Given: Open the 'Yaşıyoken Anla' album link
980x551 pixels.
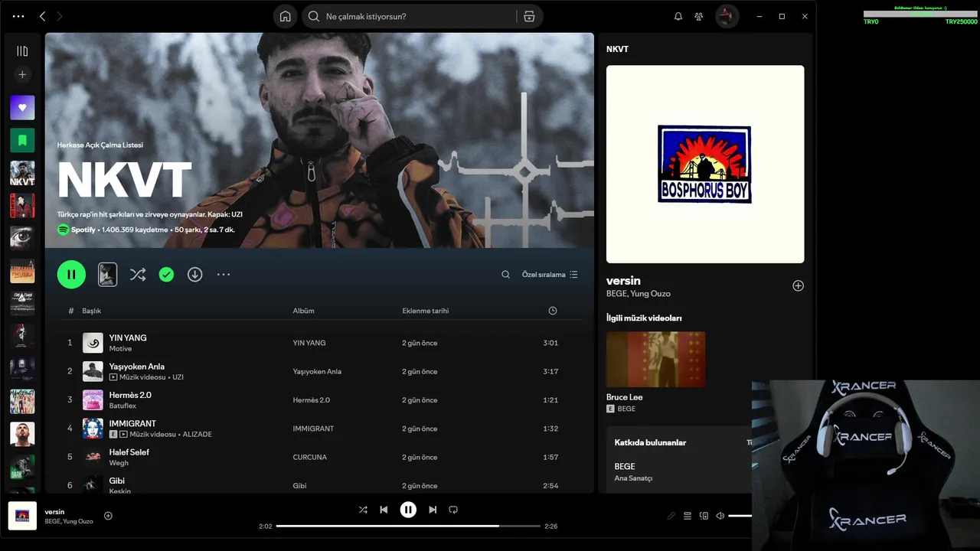Looking at the screenshot, I should (x=317, y=371).
